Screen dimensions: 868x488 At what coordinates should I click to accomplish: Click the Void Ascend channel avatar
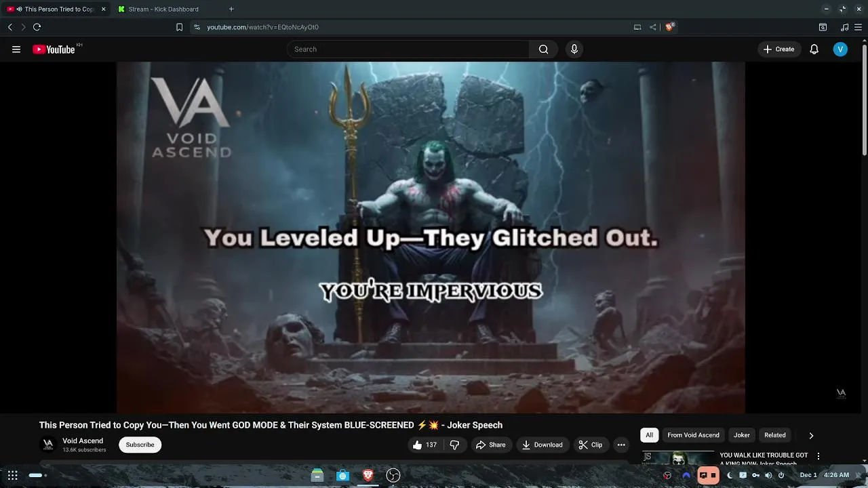[x=48, y=445]
